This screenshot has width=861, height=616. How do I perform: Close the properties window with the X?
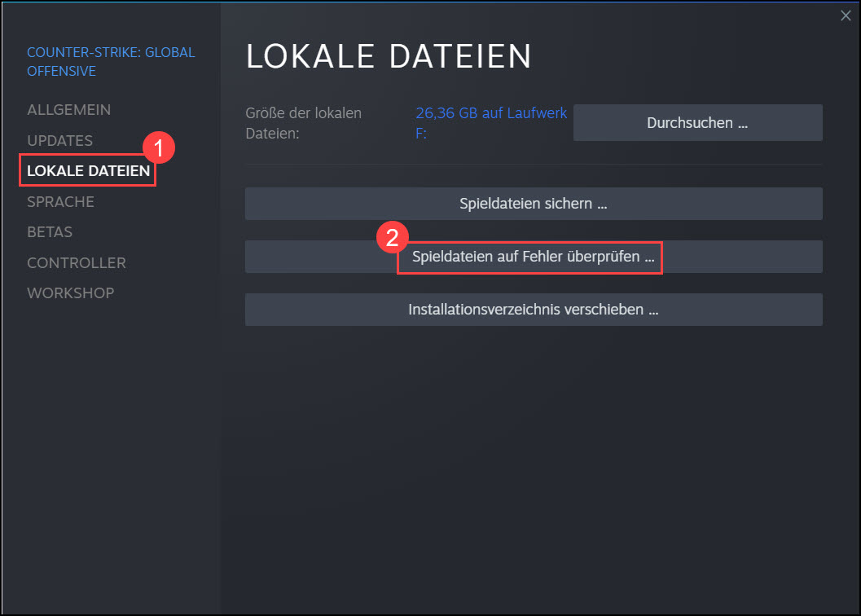(x=845, y=15)
